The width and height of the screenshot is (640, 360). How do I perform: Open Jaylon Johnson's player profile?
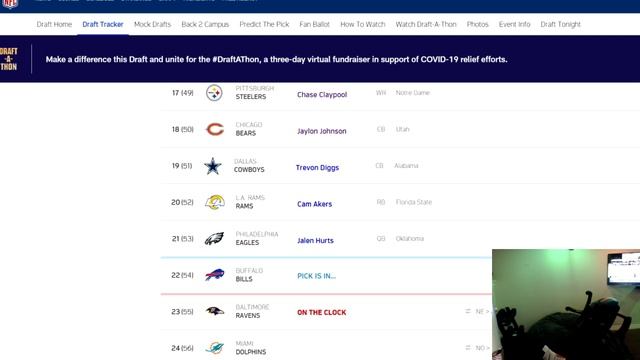(322, 131)
